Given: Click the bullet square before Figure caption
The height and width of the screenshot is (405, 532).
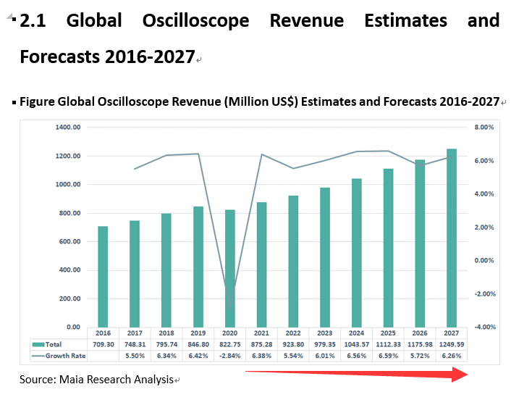Looking at the screenshot, I should coord(14,103).
